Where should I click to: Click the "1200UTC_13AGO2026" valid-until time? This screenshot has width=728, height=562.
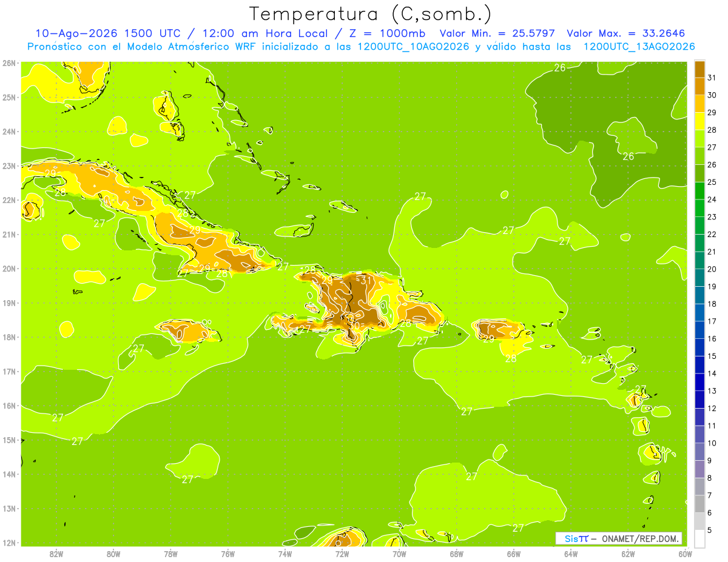click(x=639, y=47)
